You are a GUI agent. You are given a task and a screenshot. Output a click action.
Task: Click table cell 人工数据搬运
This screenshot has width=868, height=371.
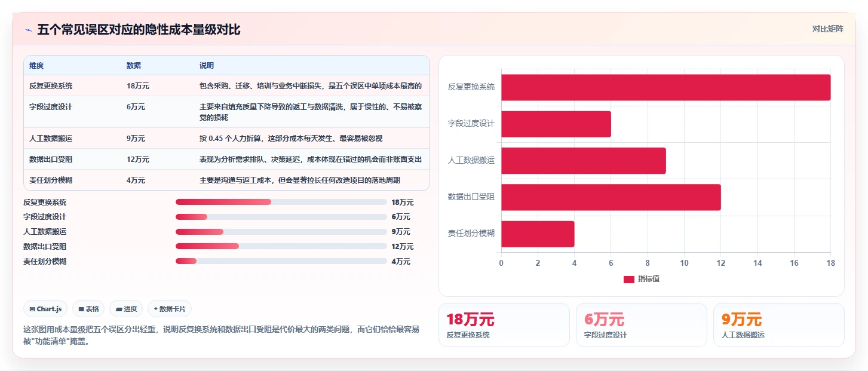(51, 139)
